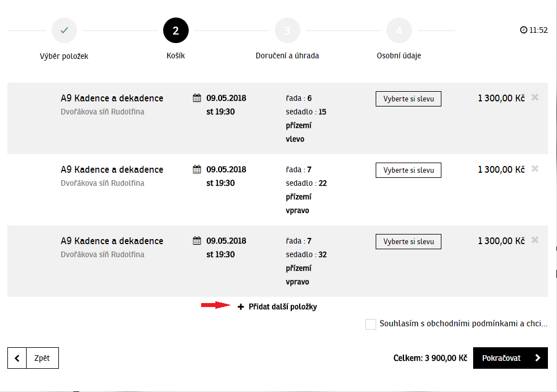Viewport: 557px width, 392px height.
Task: Open 'Vyberte si slevu' for seat 15
Action: pos(409,99)
